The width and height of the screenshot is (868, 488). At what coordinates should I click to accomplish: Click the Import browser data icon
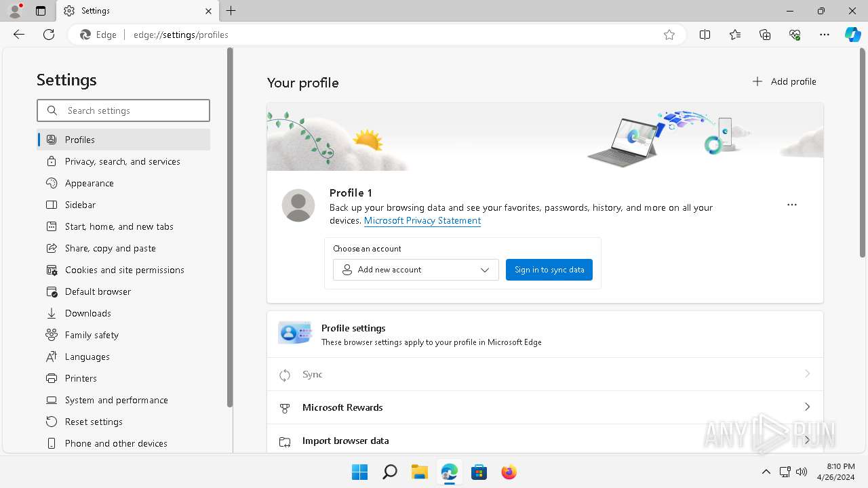pos(285,441)
